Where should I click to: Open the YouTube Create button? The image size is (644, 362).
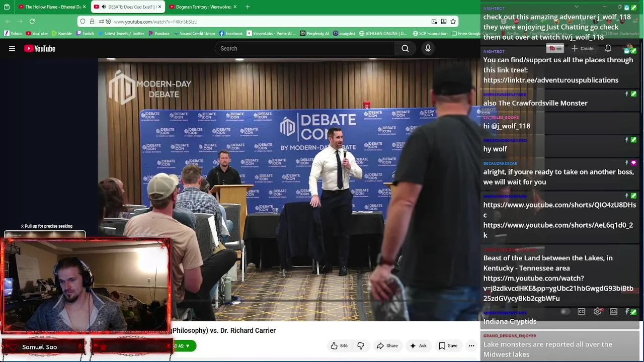(x=583, y=49)
